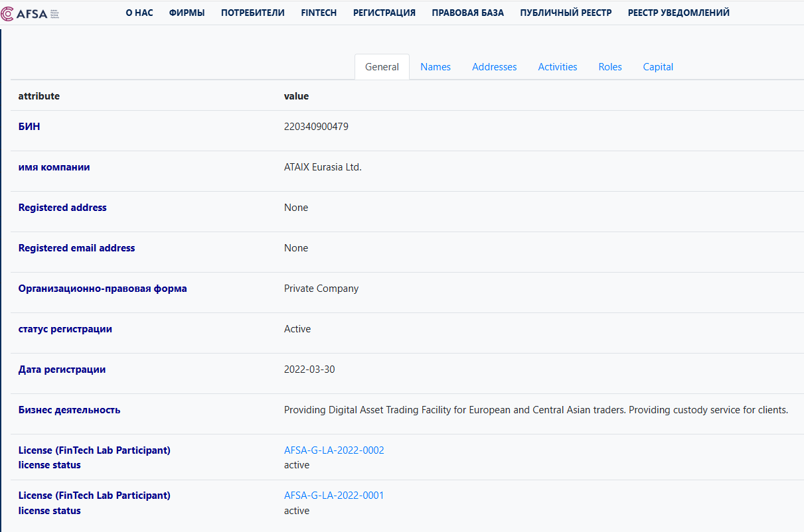This screenshot has height=532, width=804.
Task: Click the attribute column header
Action: click(x=39, y=96)
